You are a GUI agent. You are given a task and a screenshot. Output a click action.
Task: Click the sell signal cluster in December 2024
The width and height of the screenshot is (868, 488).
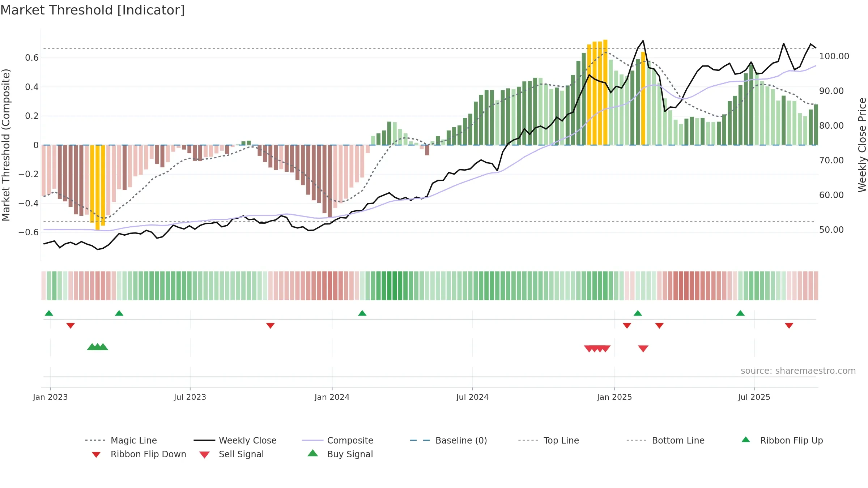click(597, 348)
